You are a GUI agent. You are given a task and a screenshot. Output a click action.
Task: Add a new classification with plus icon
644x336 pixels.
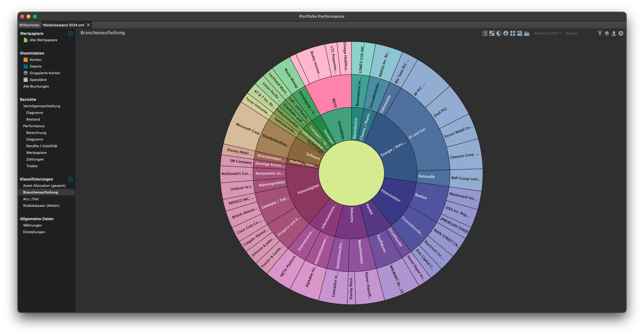point(70,179)
